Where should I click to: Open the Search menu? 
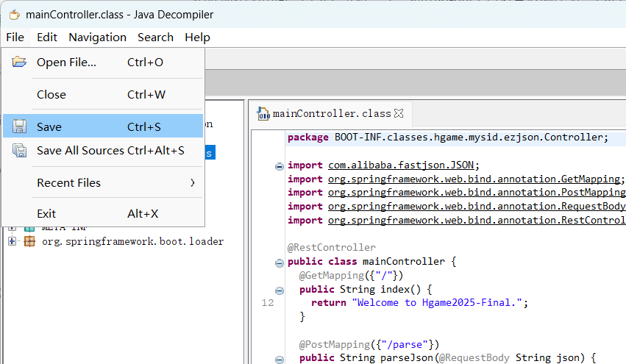coord(155,37)
